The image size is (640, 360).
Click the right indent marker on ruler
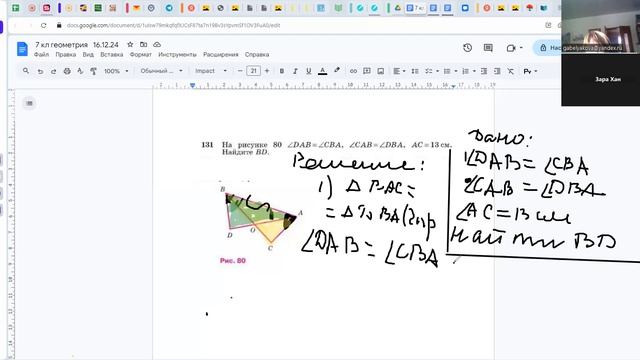tap(453, 86)
